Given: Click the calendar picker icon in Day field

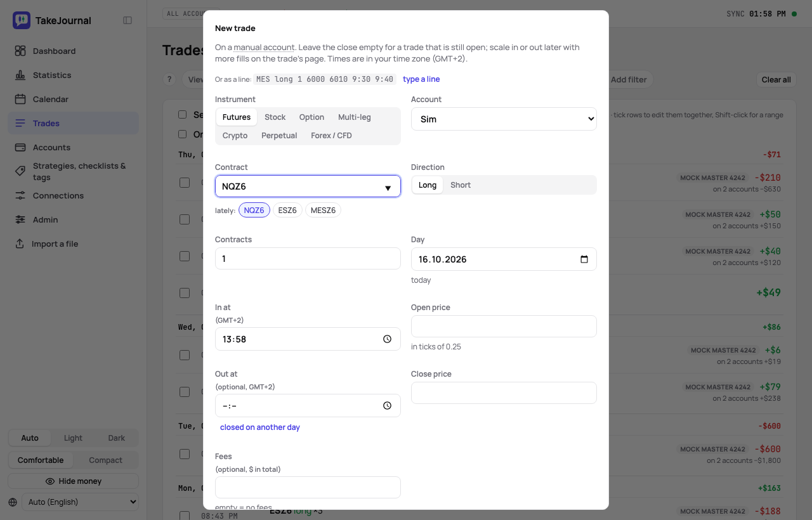Looking at the screenshot, I should [584, 259].
